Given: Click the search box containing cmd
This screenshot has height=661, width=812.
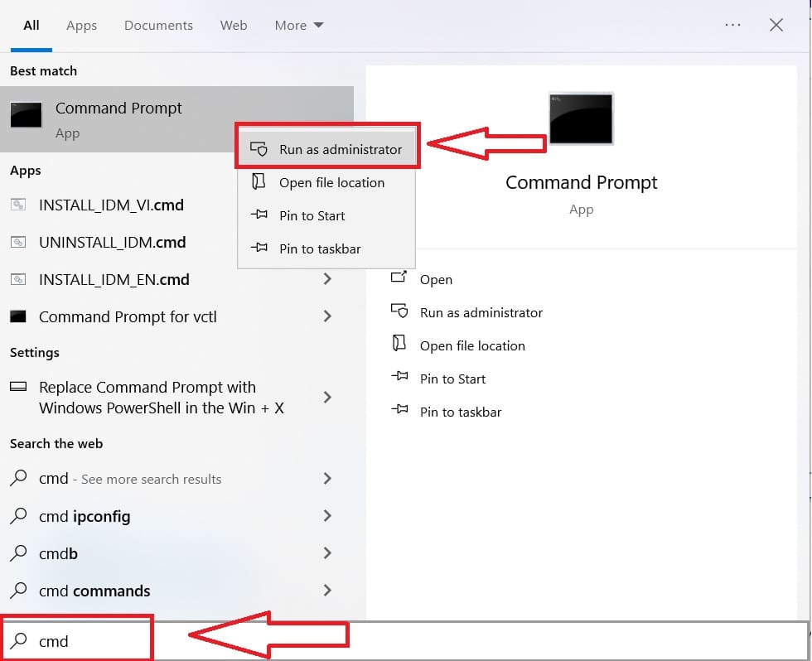Looking at the screenshot, I should pyautogui.click(x=404, y=641).
